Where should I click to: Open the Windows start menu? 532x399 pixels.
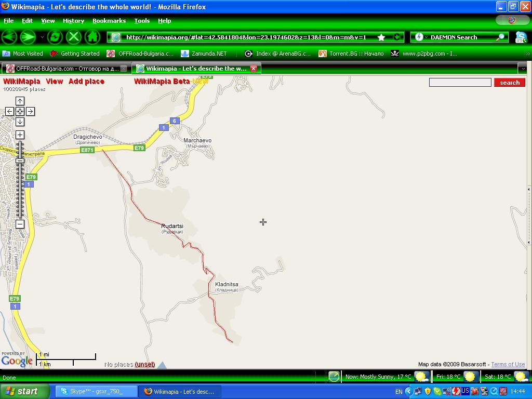point(24,392)
